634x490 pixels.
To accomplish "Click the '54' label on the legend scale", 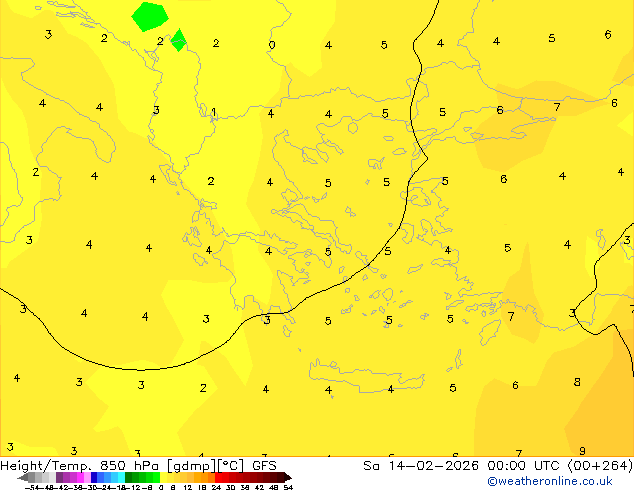I will coord(288,487).
